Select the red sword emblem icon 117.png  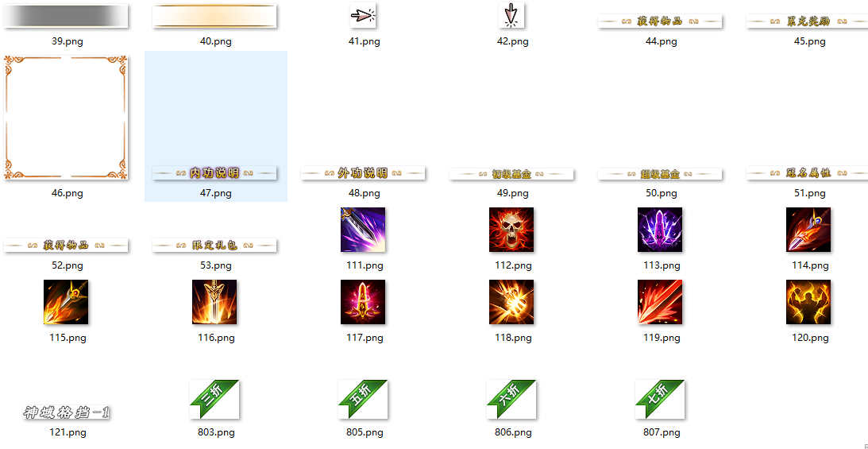pyautogui.click(x=363, y=302)
